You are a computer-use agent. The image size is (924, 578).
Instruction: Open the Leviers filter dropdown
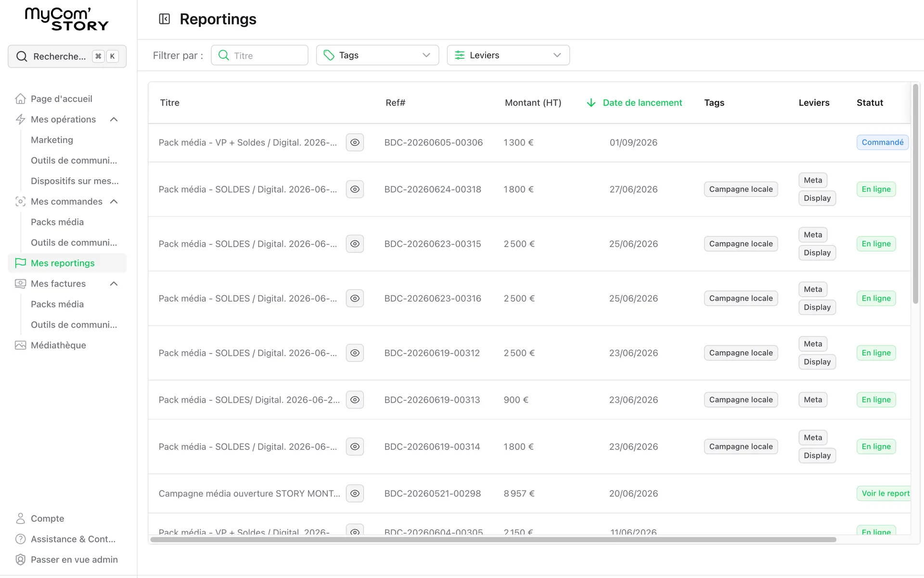click(508, 55)
